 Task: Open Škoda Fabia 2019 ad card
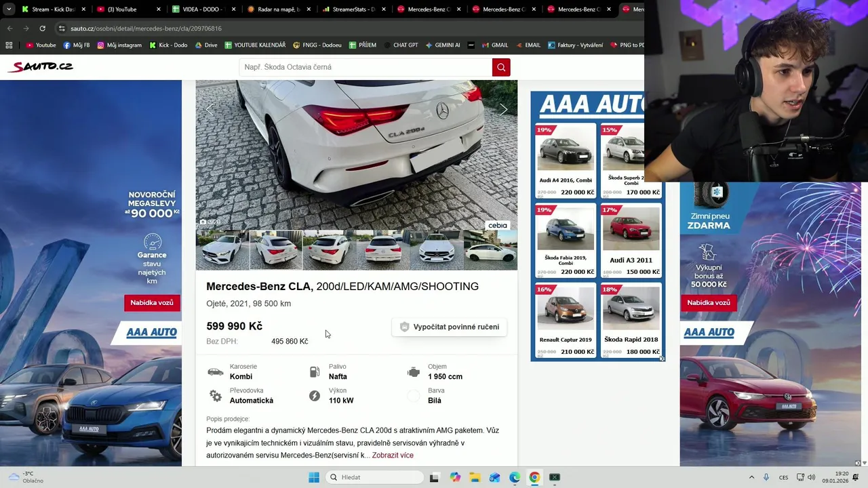pos(566,241)
